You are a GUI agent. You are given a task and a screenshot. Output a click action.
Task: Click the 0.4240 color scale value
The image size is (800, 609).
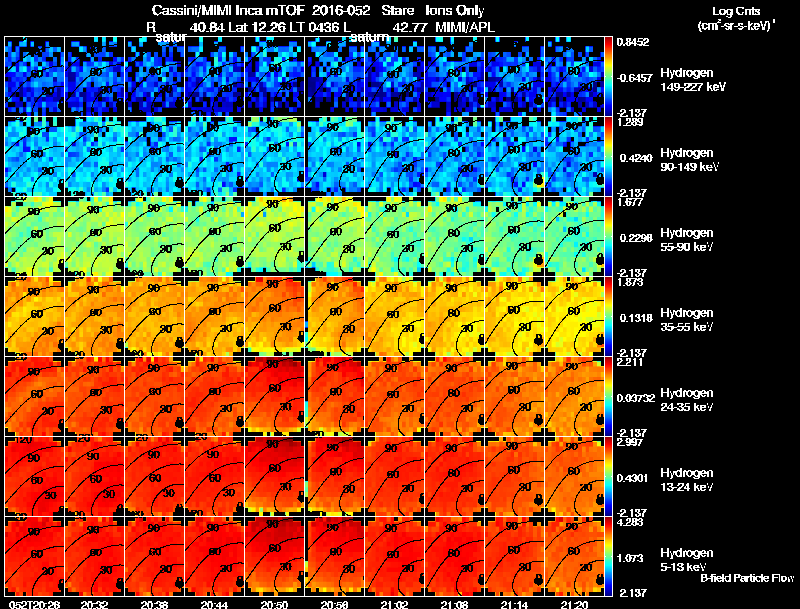pyautogui.click(x=636, y=158)
